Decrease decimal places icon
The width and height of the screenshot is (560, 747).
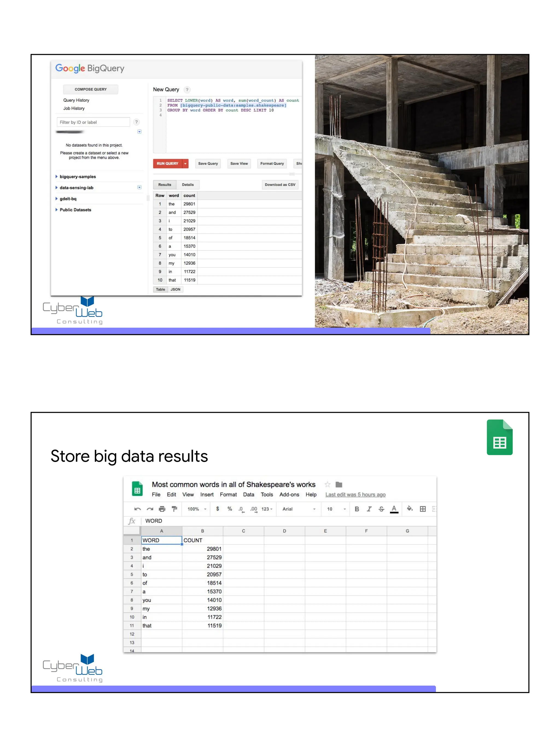pyautogui.click(x=241, y=509)
